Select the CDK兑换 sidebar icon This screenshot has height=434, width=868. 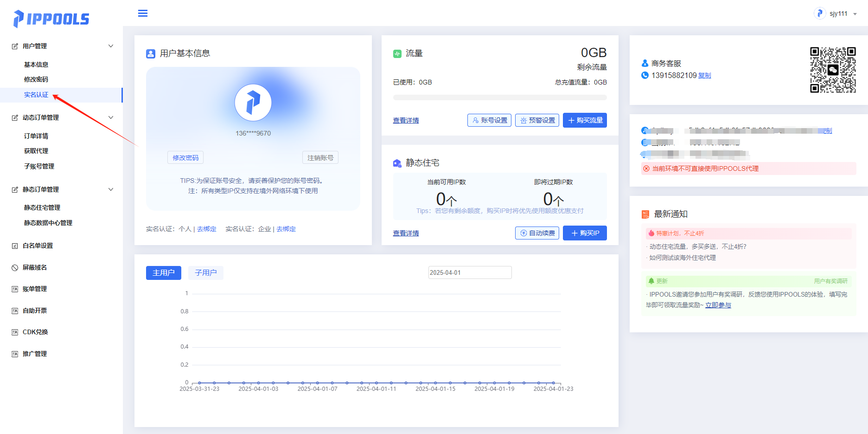click(x=14, y=331)
